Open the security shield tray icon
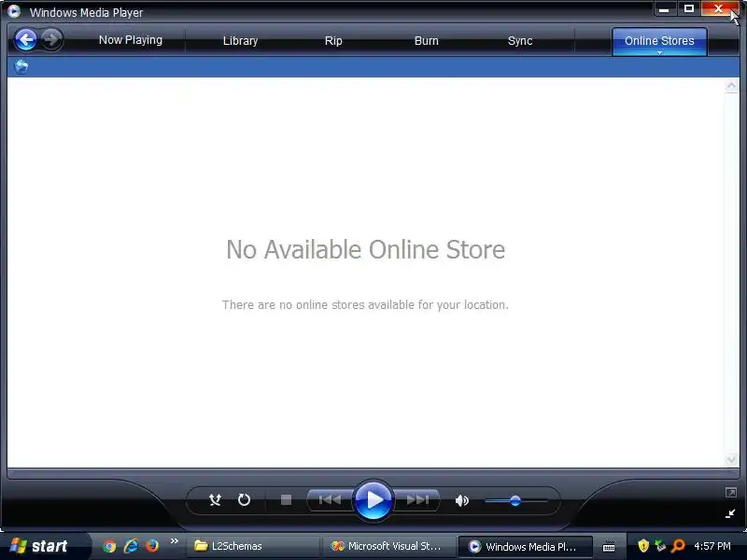 (643, 546)
